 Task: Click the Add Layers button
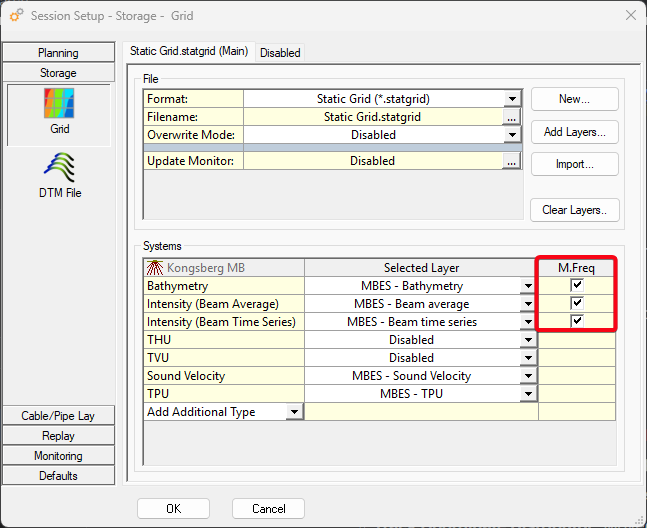pos(574,132)
